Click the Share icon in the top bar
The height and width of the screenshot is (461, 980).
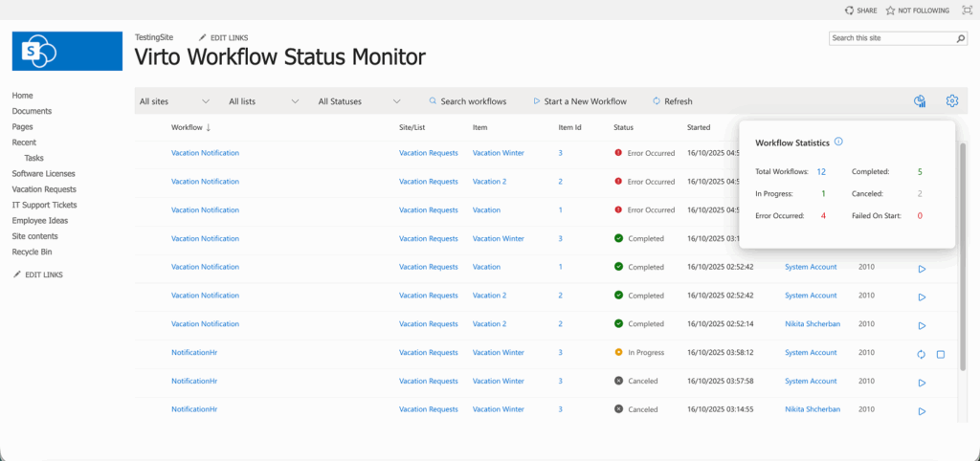tap(850, 11)
